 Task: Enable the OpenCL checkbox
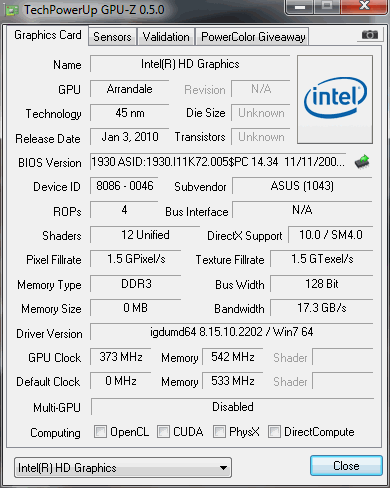(x=100, y=431)
